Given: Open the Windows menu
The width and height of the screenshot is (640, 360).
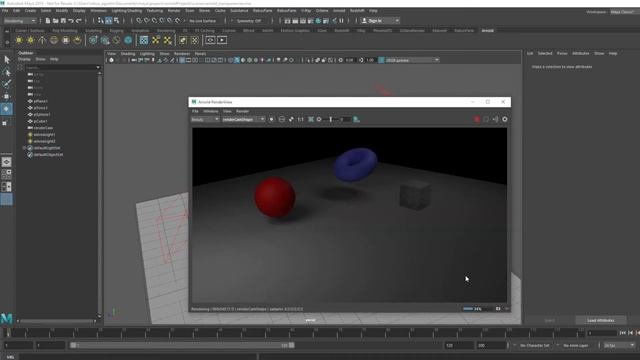Looking at the screenshot, I should point(98,11).
